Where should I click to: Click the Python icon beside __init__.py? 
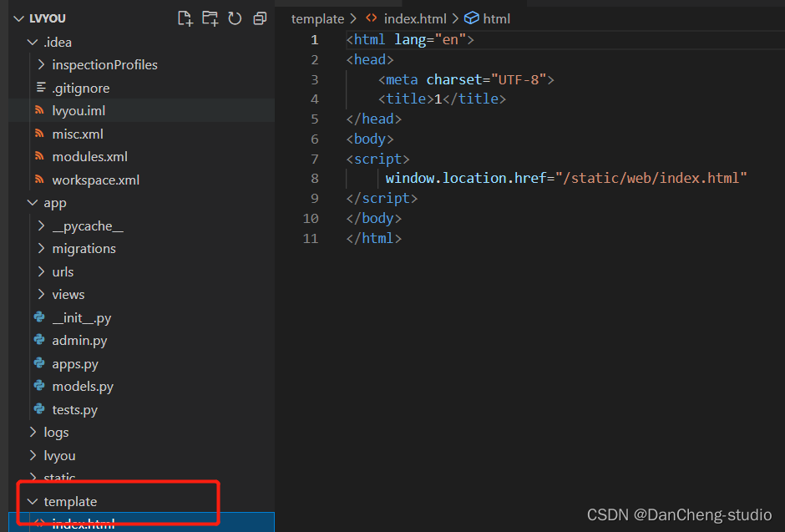pyautogui.click(x=39, y=317)
